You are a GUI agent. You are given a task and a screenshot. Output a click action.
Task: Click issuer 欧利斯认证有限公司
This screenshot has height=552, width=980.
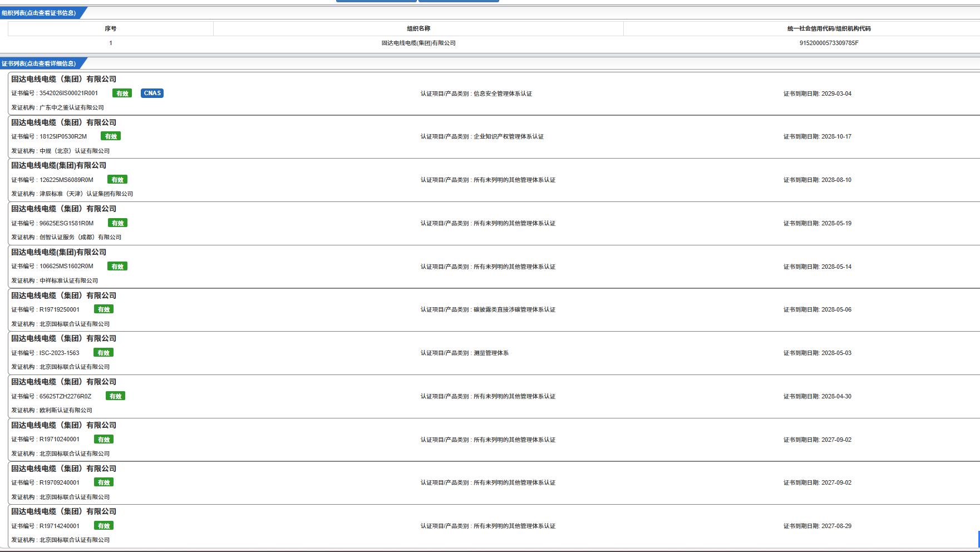pyautogui.click(x=66, y=410)
